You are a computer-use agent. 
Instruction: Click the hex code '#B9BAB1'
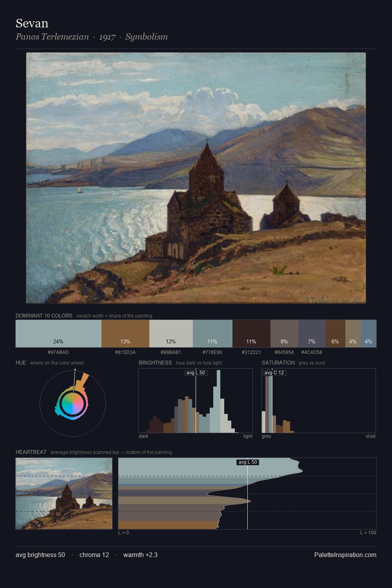171,352
